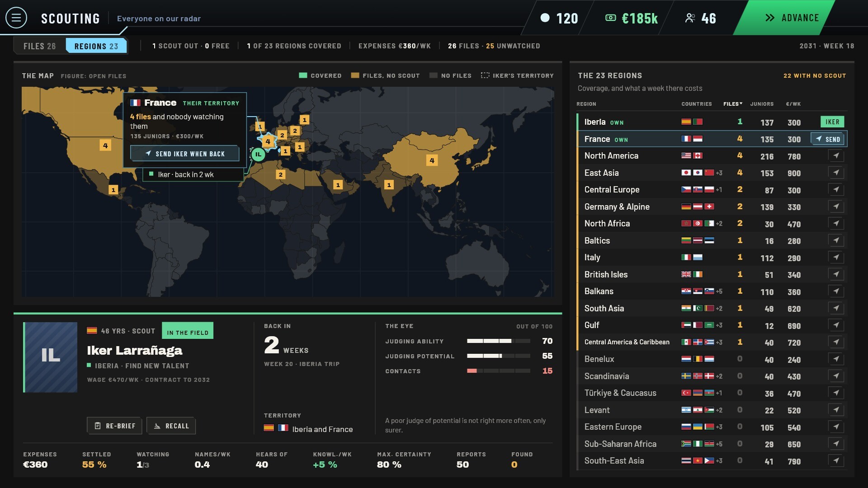
Task: Click the send-scout arrow for Italy
Action: tap(836, 258)
